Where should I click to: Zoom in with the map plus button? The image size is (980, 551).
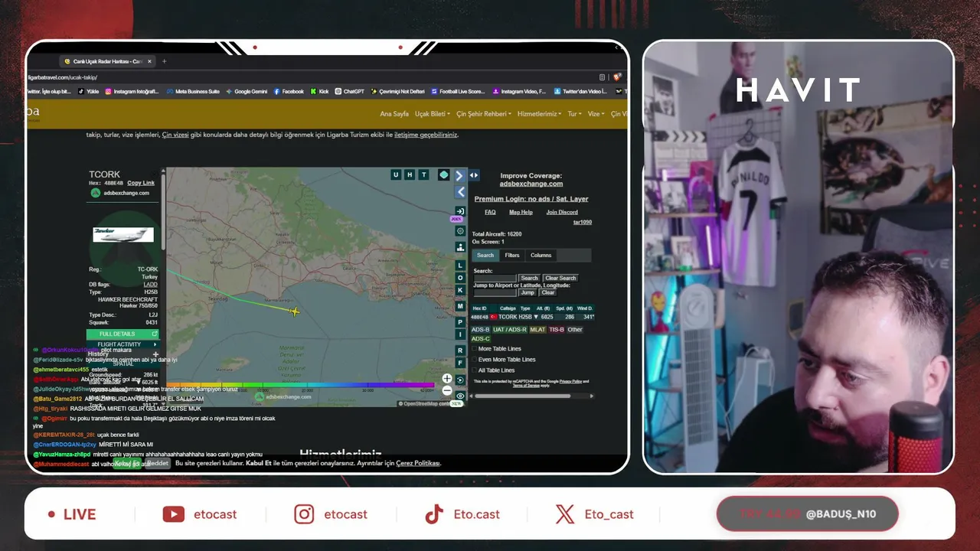pos(447,379)
